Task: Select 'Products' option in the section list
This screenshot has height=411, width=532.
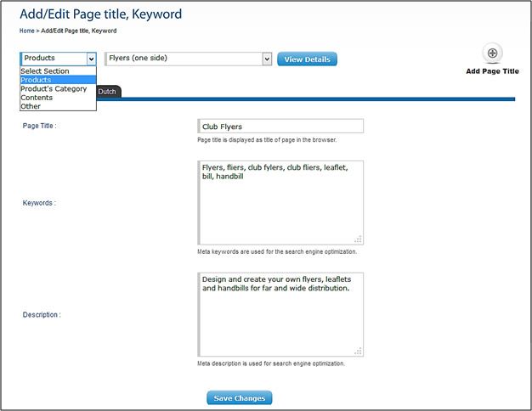Action: (37, 80)
